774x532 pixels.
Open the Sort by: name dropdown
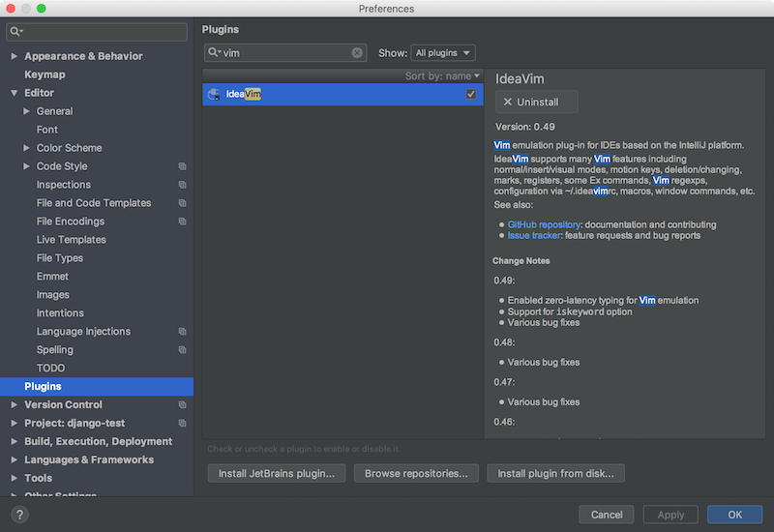442,76
